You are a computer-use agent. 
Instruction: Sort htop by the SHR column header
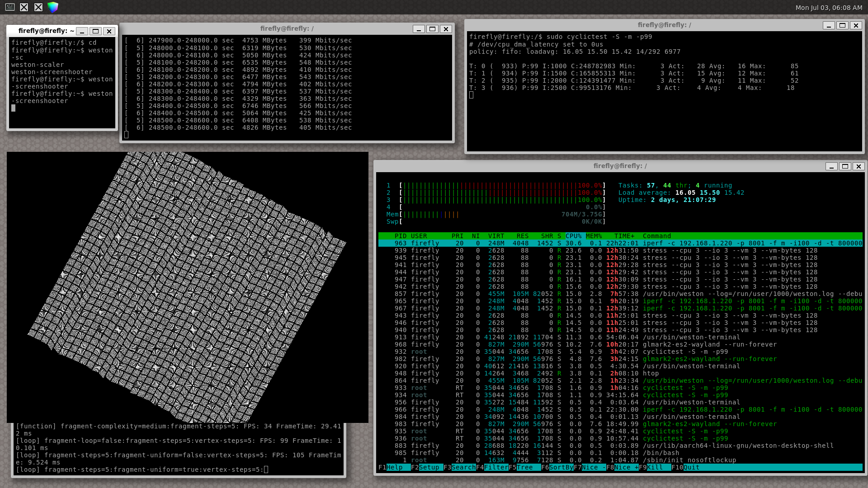[x=547, y=236]
